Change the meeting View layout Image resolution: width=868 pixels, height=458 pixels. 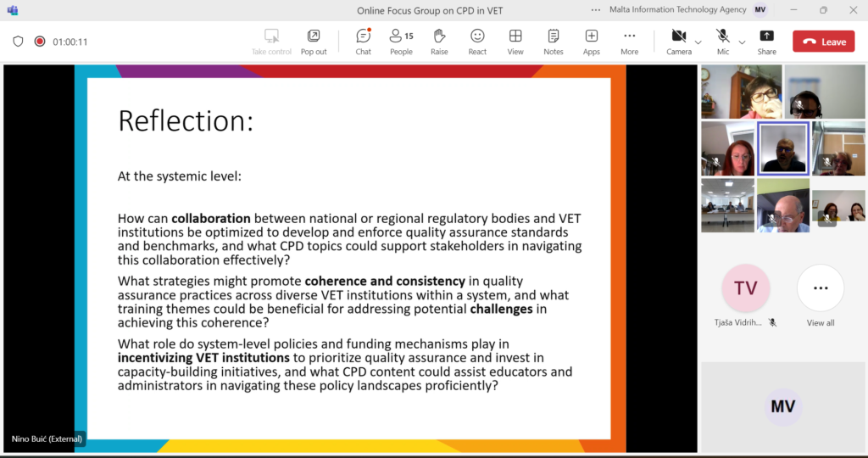click(515, 41)
